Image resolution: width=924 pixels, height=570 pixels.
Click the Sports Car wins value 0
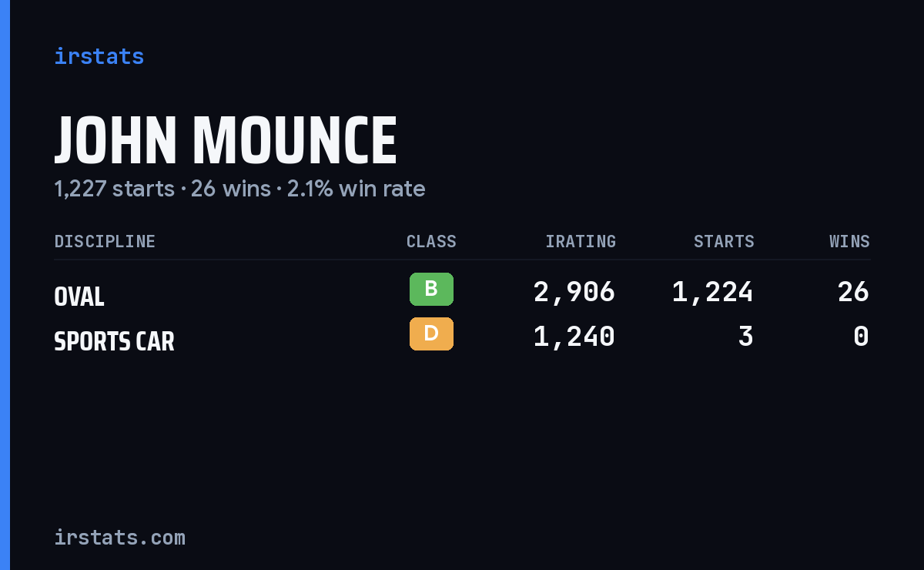click(x=862, y=337)
